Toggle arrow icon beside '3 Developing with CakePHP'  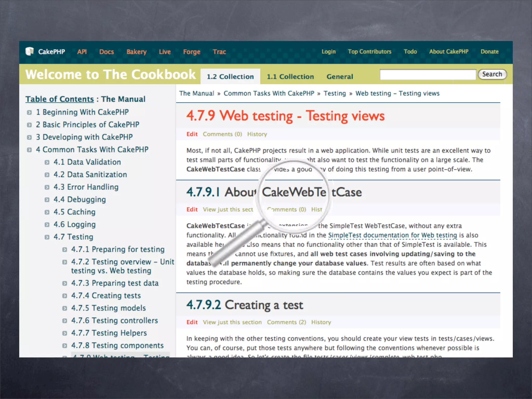[29, 137]
